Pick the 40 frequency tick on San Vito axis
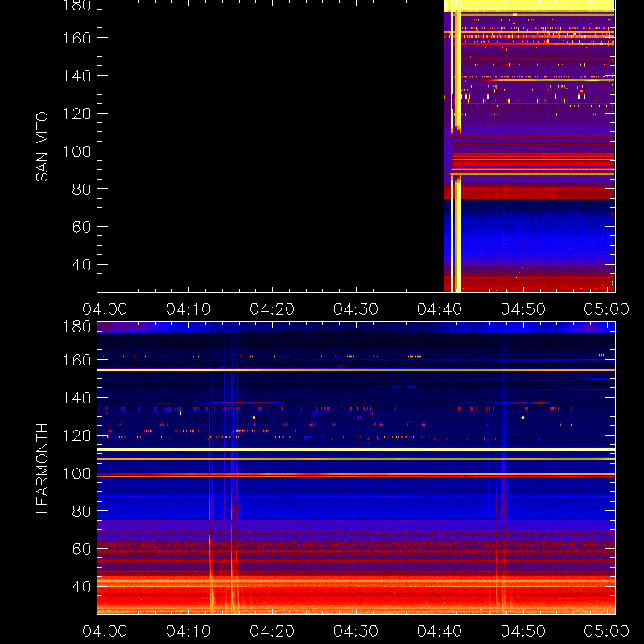The height and width of the screenshot is (644, 644). 82,265
